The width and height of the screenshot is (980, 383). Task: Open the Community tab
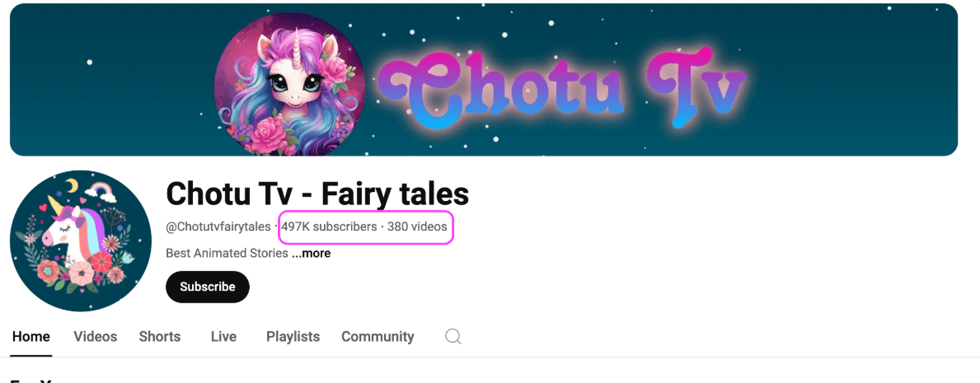tap(377, 337)
